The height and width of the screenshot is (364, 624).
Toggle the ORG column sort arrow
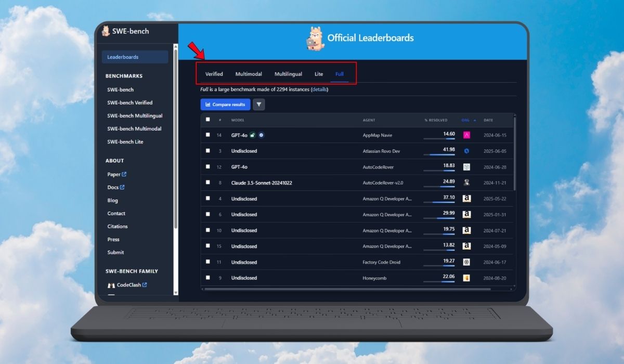click(x=474, y=120)
